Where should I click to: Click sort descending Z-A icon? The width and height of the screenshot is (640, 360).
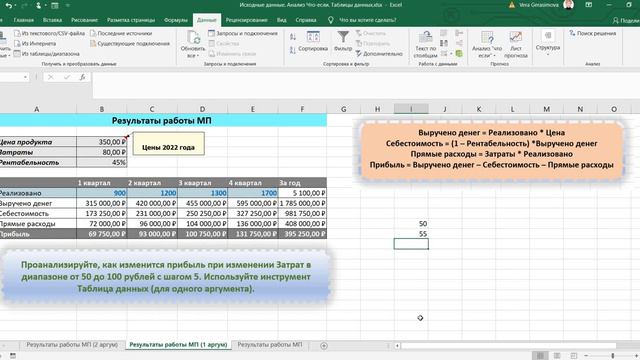pos(293,50)
